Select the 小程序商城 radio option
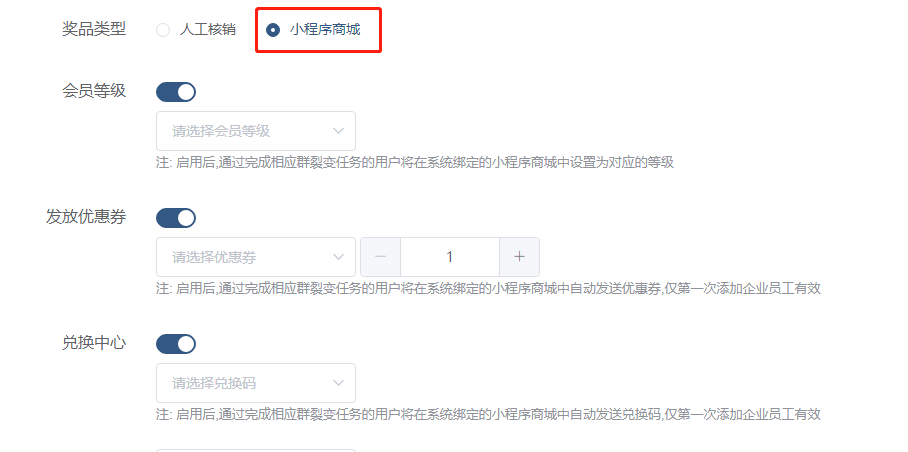The image size is (908, 452). (x=313, y=30)
